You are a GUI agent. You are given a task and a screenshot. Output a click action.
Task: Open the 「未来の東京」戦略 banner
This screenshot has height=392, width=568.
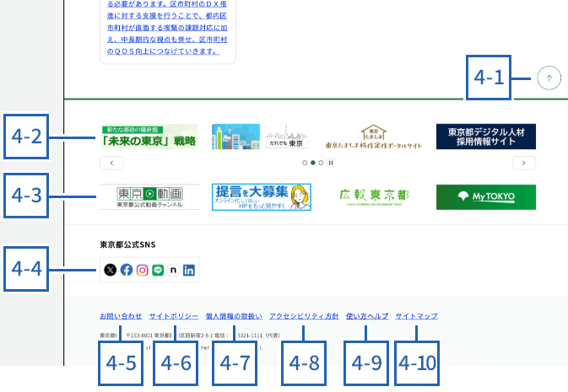click(149, 137)
